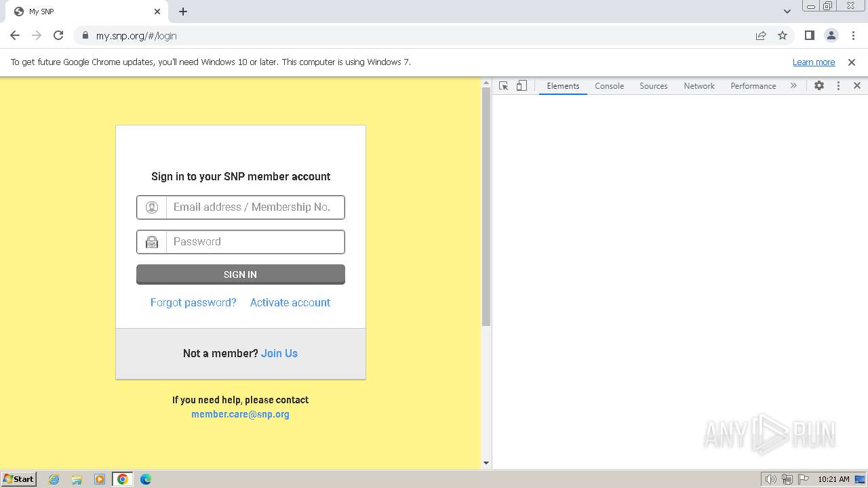Click the volume speaker tray icon
Viewport: 868px width, 488px height.
tap(771, 479)
